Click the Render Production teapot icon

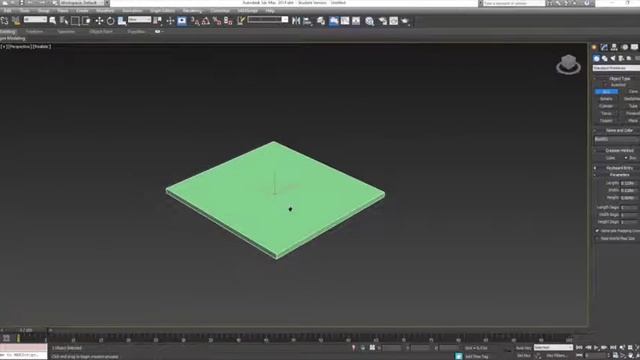pos(405,20)
